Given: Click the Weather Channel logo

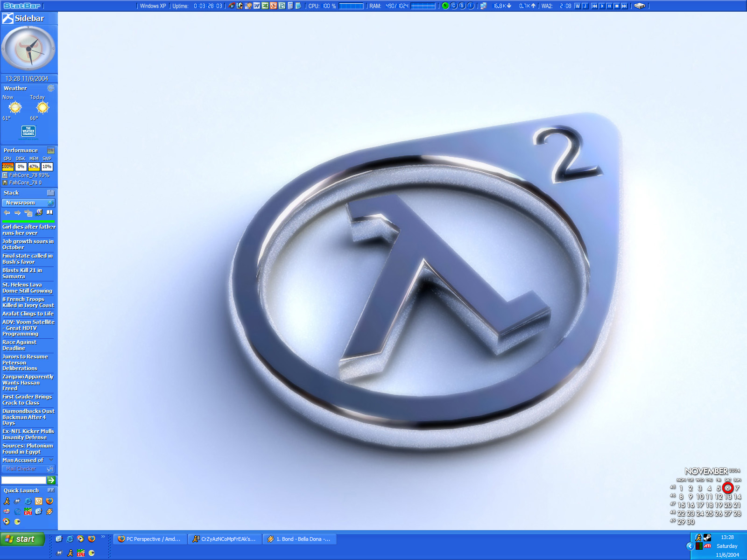Looking at the screenshot, I should click(28, 131).
